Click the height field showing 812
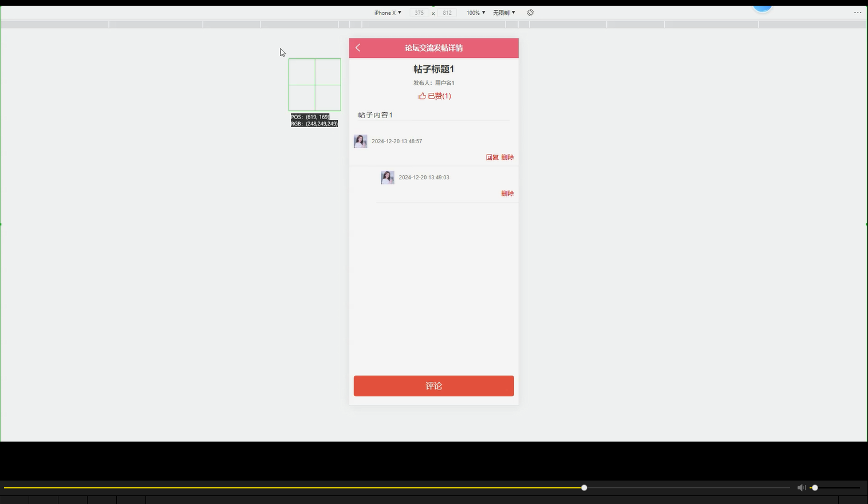The width and height of the screenshot is (868, 504). [x=447, y=13]
